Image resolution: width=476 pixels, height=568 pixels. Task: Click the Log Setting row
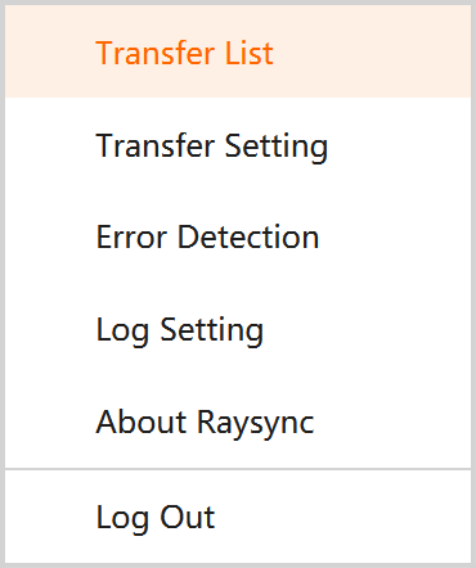tap(238, 330)
